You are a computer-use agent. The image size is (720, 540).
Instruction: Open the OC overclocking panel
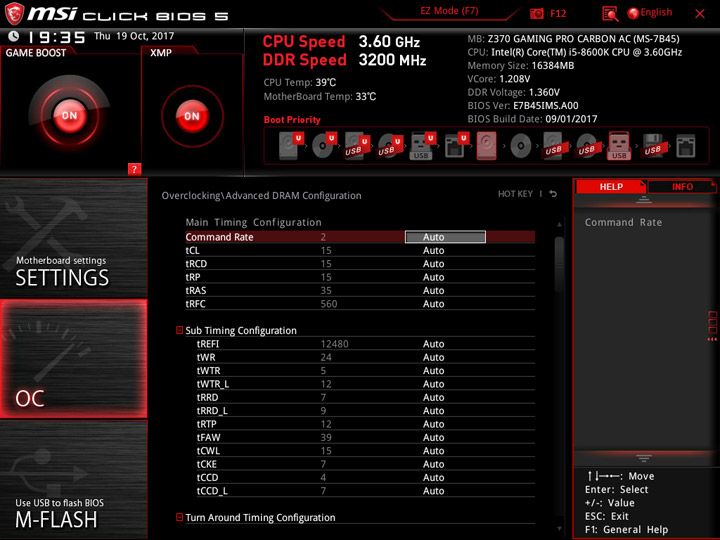tap(73, 359)
